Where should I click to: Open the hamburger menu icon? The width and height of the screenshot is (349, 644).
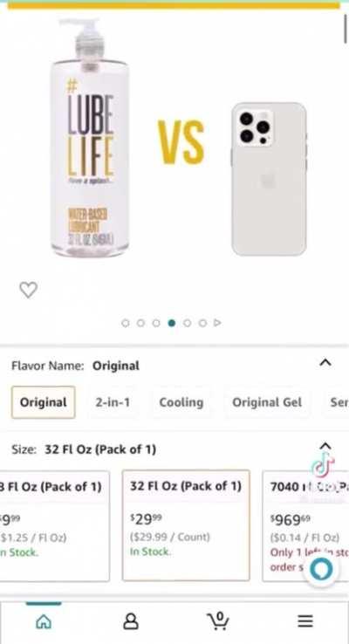305,621
